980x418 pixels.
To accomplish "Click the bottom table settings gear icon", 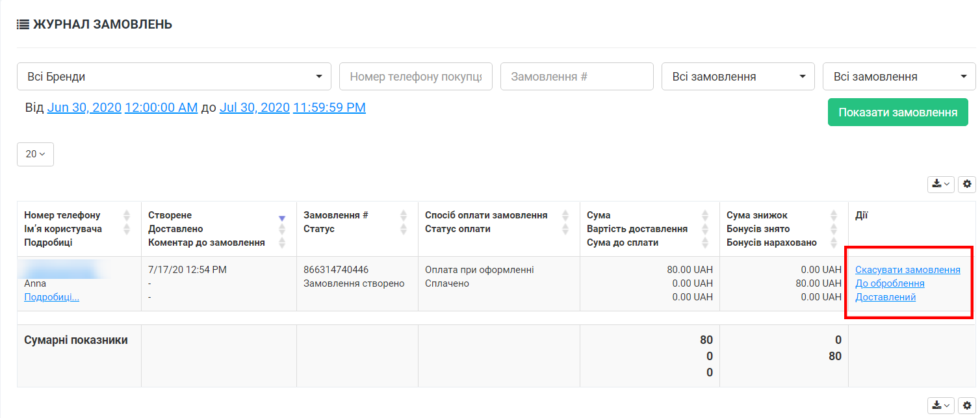I will pyautogui.click(x=967, y=406).
